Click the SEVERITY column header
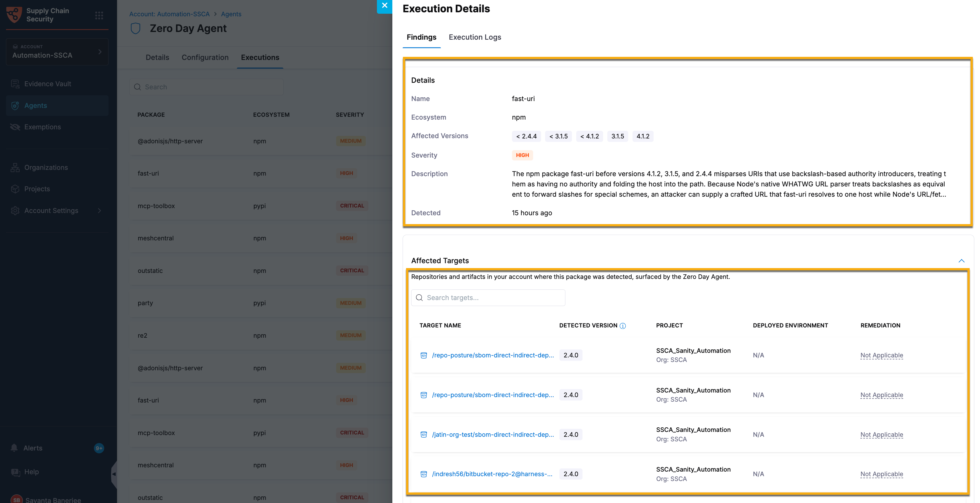The image size is (980, 503). click(x=350, y=115)
